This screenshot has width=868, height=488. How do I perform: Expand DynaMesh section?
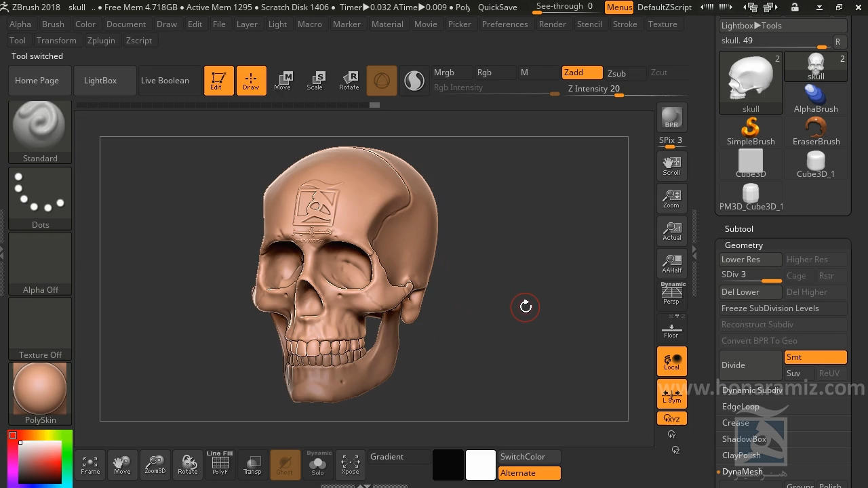[742, 472]
